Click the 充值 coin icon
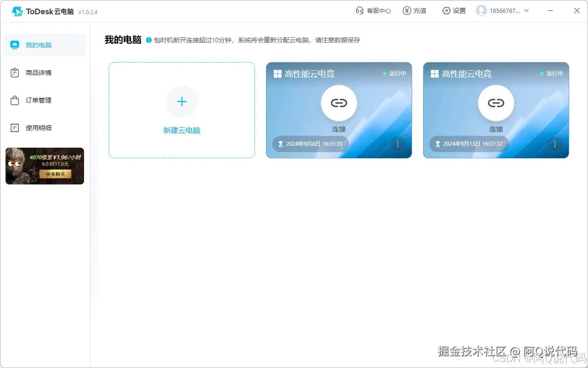Image resolution: width=588 pixels, height=368 pixels. (406, 10)
